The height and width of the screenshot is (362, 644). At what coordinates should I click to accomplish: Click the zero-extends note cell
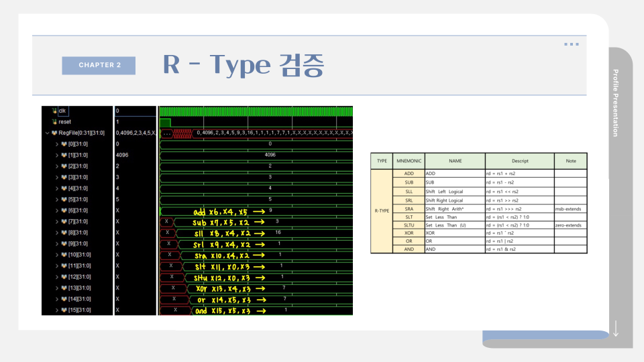(571, 225)
